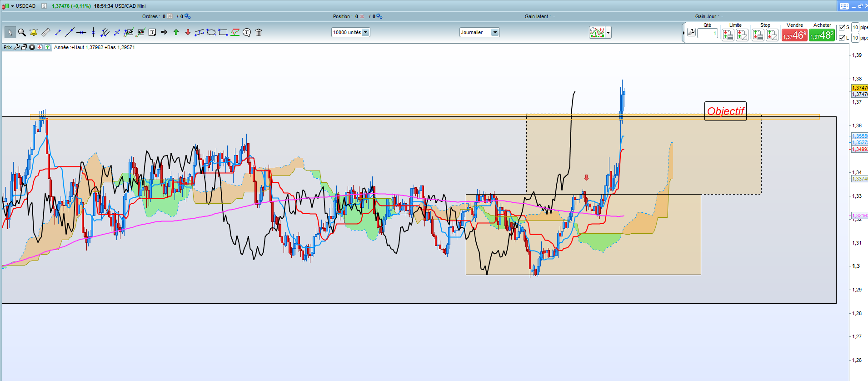Open the instrument info icon next to USDCAD
This screenshot has height=381, width=868.
44,6
